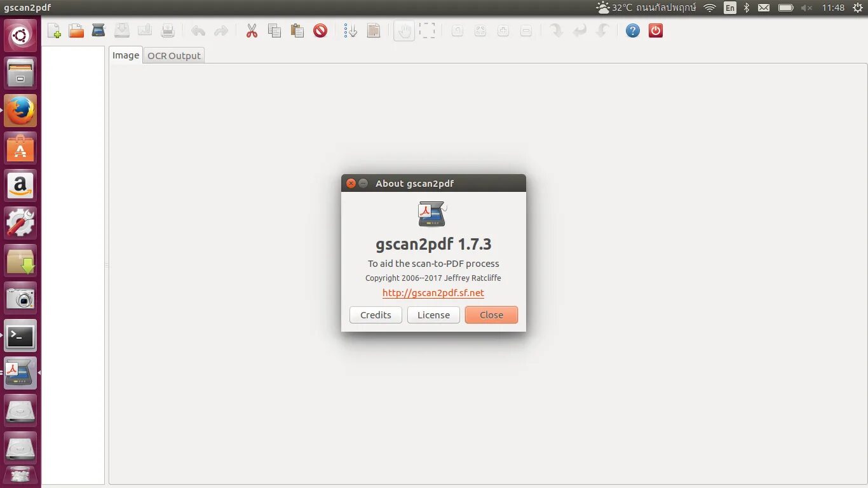
Task: Open the weather indicator showing 32°C
Action: [646, 8]
